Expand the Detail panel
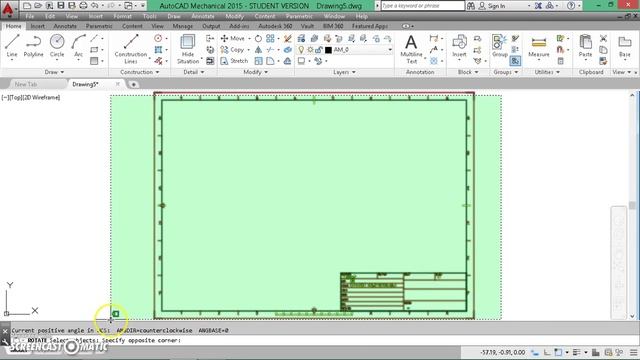Screen dimensions: 640x360 point(194,72)
